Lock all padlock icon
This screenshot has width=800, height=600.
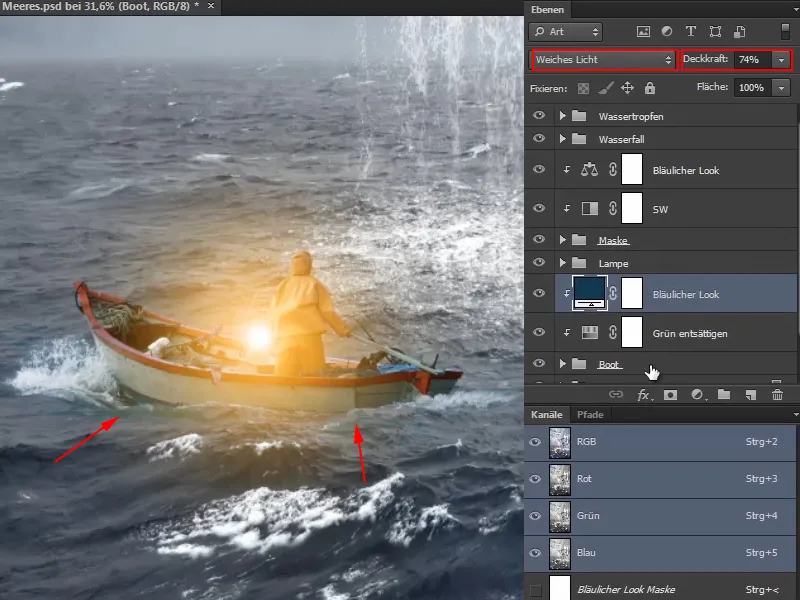click(649, 88)
